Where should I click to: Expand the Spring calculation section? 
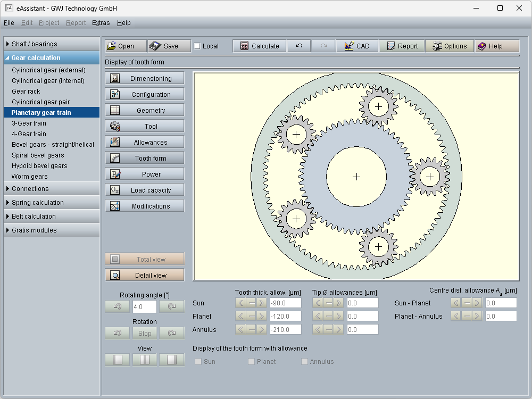(x=52, y=203)
